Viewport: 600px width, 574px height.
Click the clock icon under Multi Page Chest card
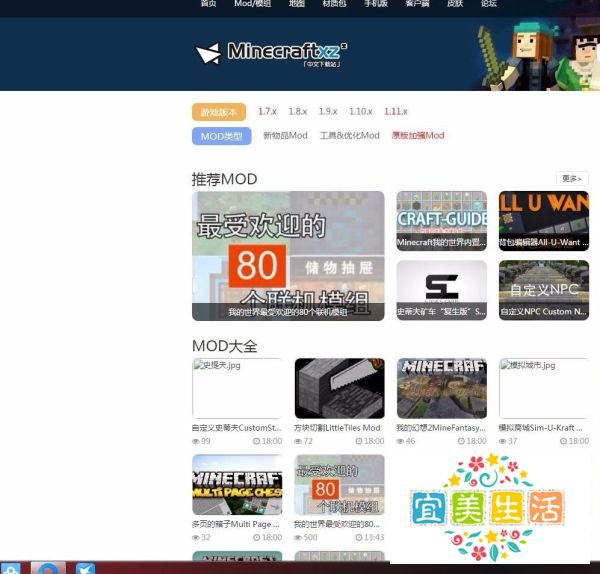(256, 537)
